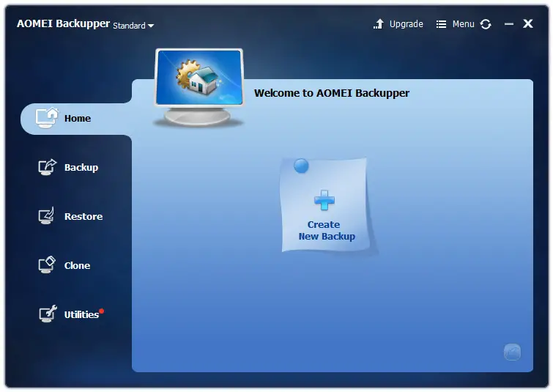Click the Utilities wrench icon
The height and width of the screenshot is (392, 553).
tap(48, 314)
